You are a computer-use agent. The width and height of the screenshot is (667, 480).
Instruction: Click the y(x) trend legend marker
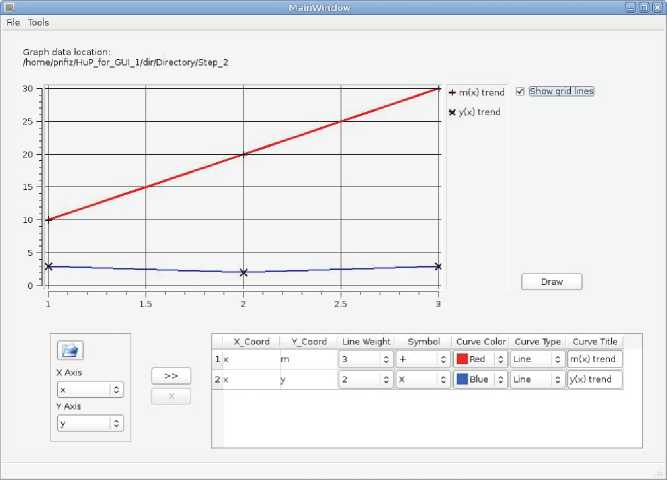(x=452, y=112)
